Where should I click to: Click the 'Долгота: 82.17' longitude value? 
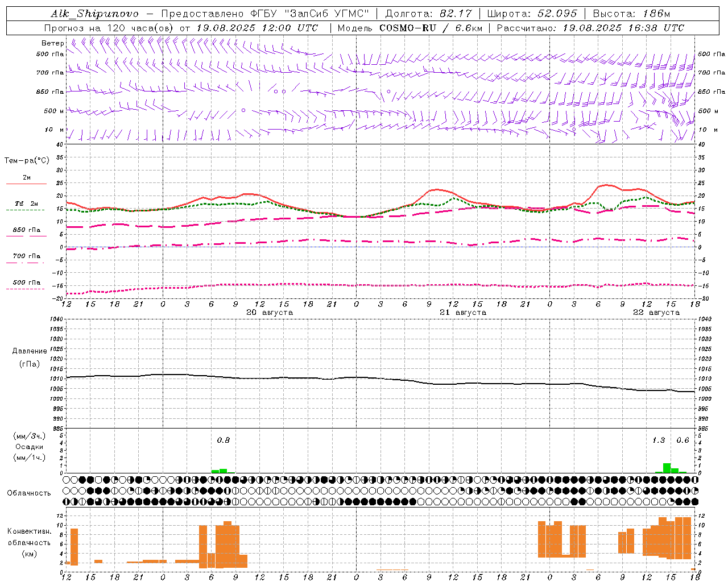[x=428, y=14]
